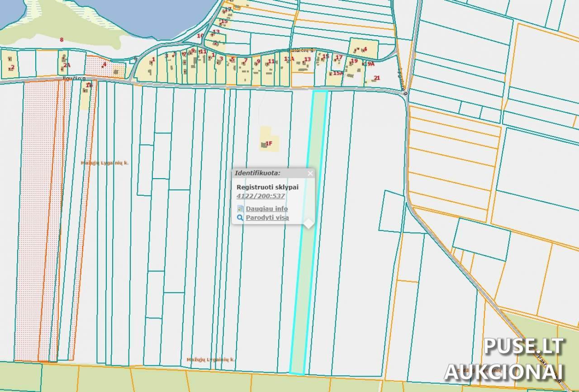The height and width of the screenshot is (392, 579).
Task: Click the document icon beside Daugiau info
Action: point(240,208)
